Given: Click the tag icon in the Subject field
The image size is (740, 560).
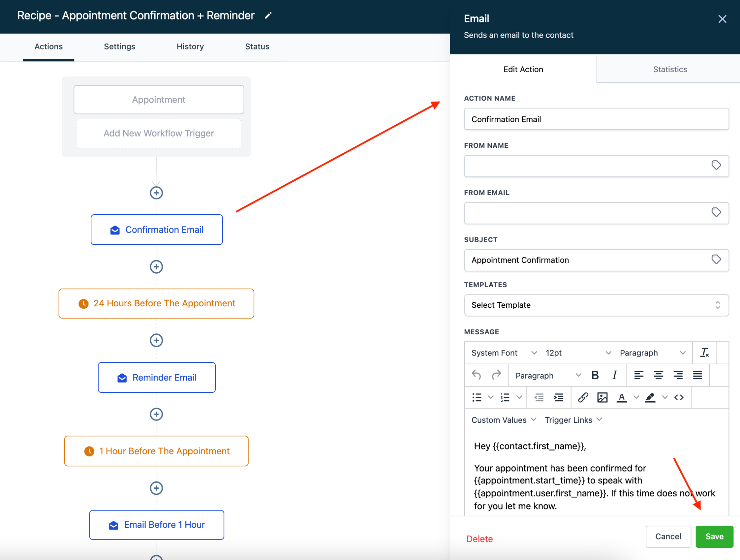Looking at the screenshot, I should click(x=716, y=260).
